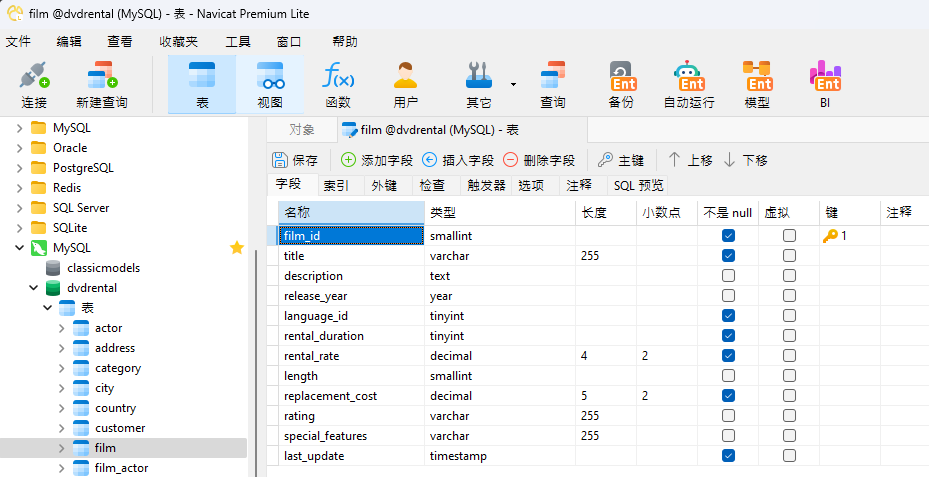Check 不是 null for release_year

tap(729, 296)
